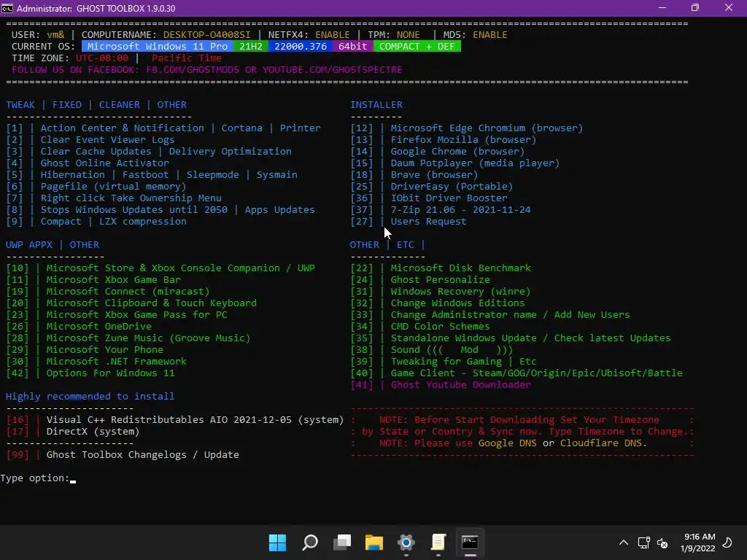Restore down the GHOST TOOLBOX window

[x=695, y=7]
